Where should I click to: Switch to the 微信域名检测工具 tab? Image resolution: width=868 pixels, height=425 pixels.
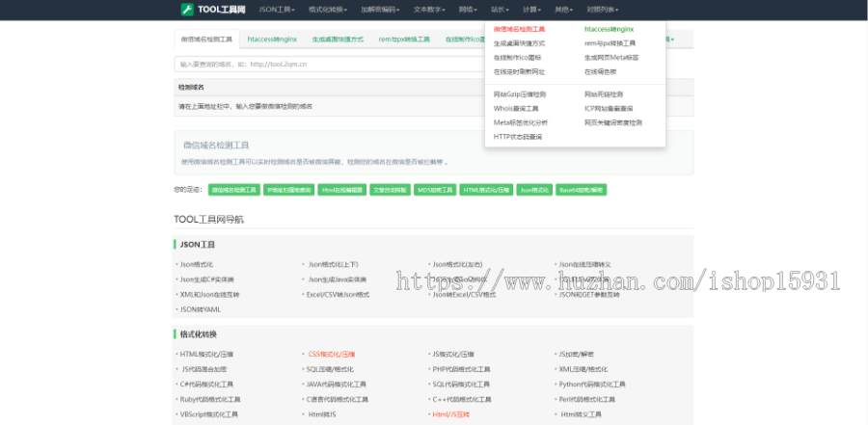tap(207, 40)
